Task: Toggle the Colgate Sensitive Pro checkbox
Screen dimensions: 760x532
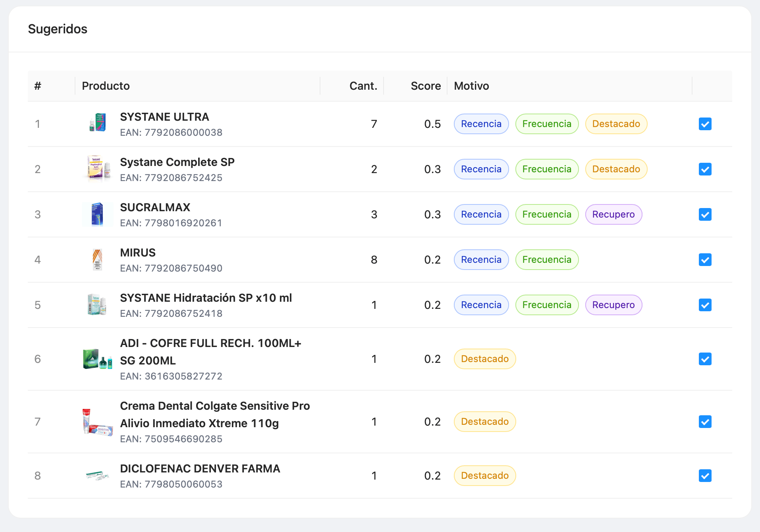Action: point(705,422)
